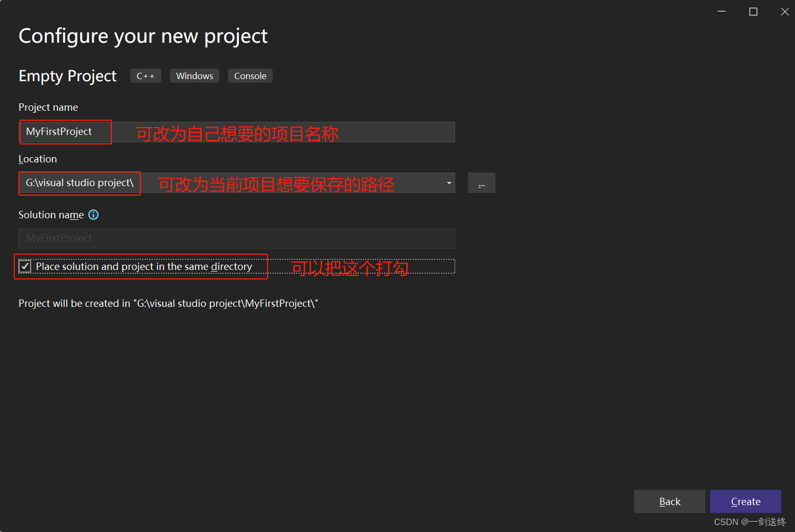Click the browse "..." button for Location
795x532 pixels.
(x=481, y=182)
